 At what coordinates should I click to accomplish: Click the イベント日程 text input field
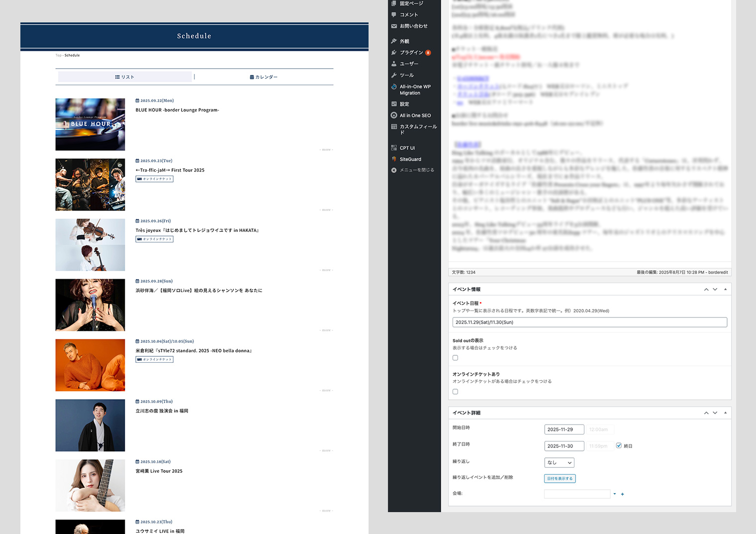pyautogui.click(x=589, y=322)
